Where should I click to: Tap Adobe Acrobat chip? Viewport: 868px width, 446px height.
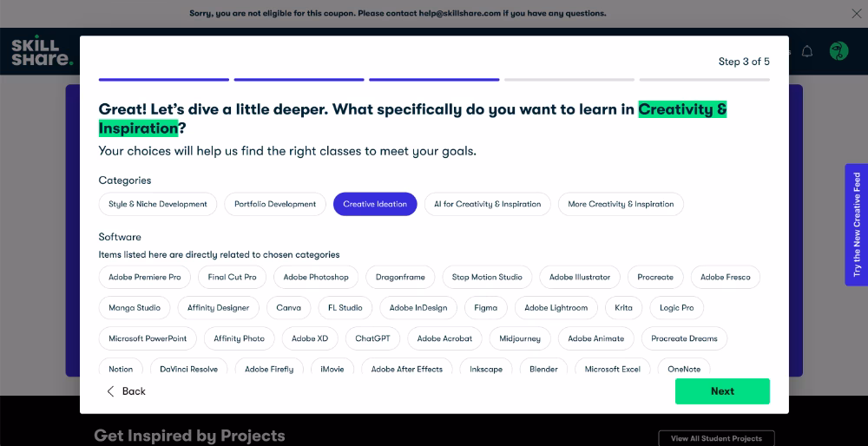tap(444, 338)
